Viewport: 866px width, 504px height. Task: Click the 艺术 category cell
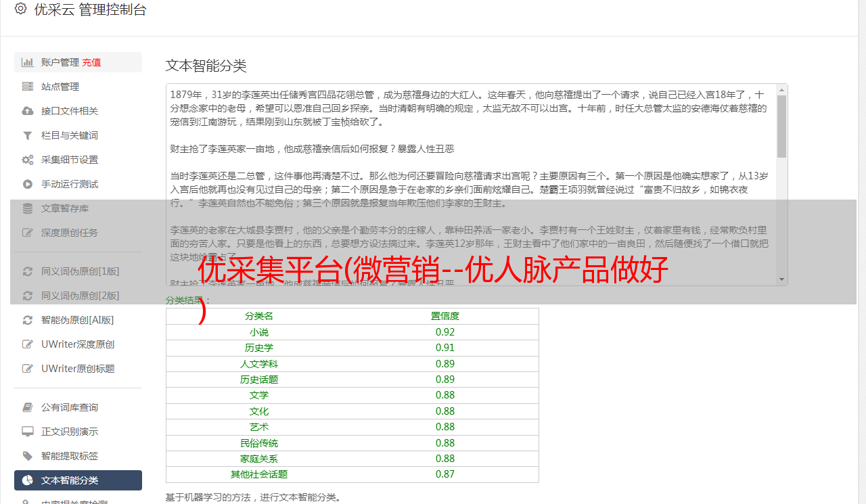(259, 427)
